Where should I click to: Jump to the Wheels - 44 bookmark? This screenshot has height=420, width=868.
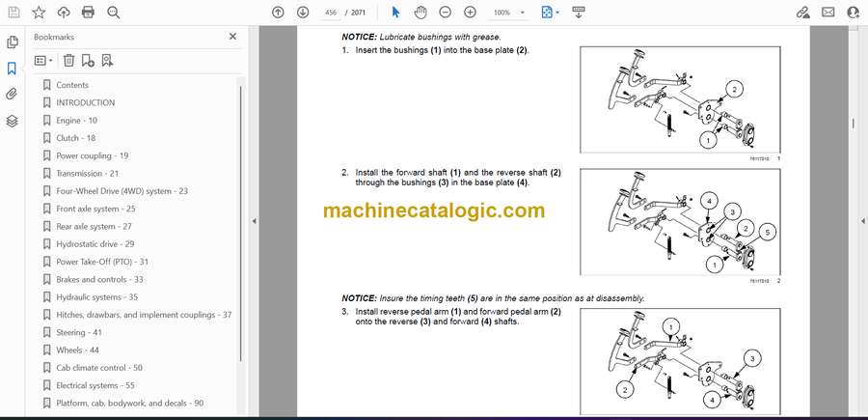point(77,350)
